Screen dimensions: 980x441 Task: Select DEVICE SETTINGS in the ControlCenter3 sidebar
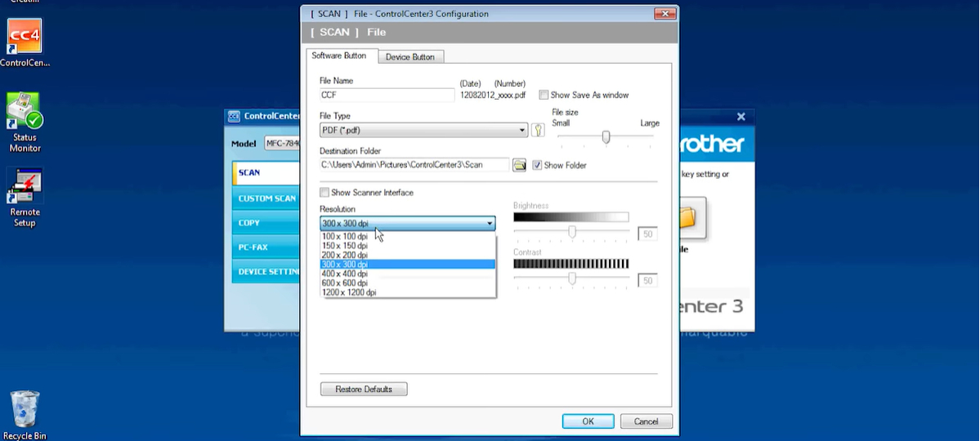266,272
